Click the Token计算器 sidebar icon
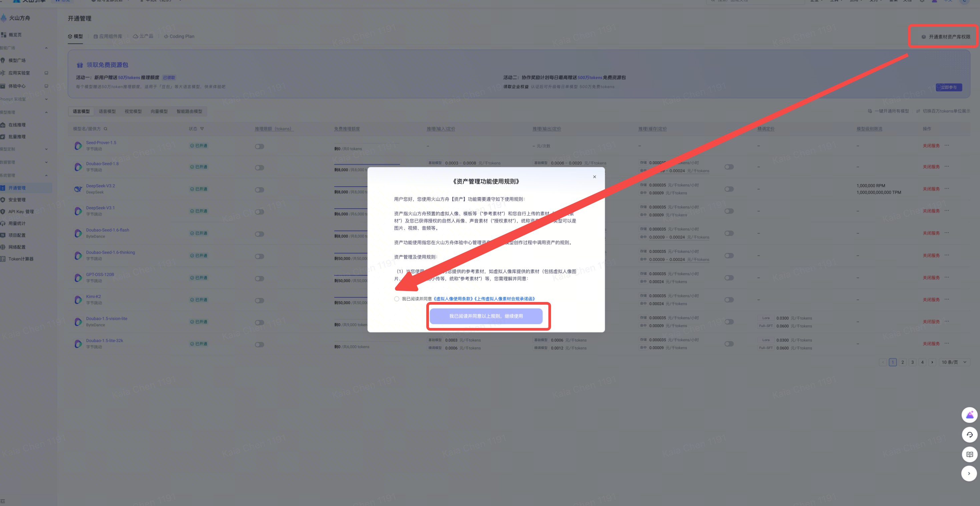 pos(3,259)
